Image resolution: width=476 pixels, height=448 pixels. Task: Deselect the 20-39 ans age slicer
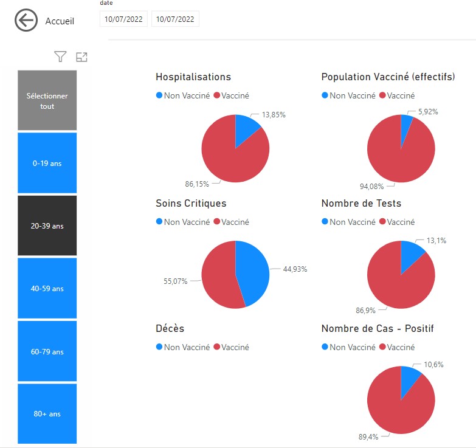pyautogui.click(x=47, y=226)
